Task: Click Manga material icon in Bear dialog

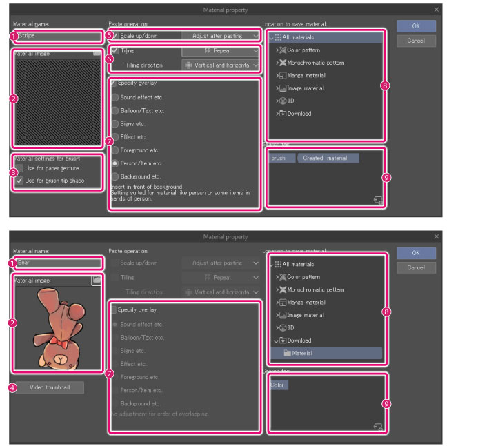Action: pyautogui.click(x=283, y=303)
